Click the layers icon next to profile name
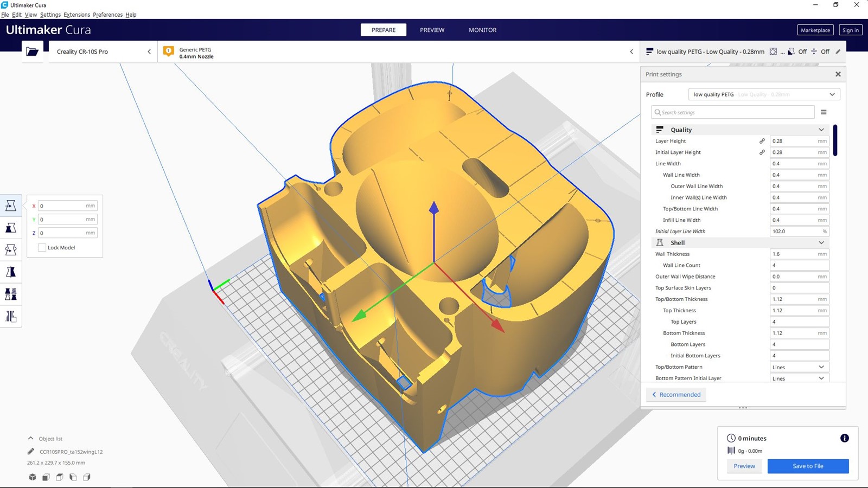This screenshot has height=488, width=868. click(649, 52)
